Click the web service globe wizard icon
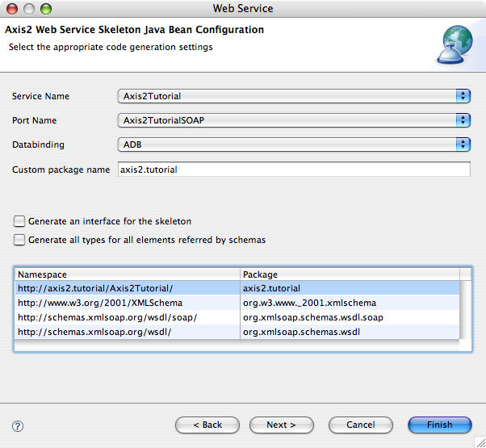The image size is (486, 448). click(x=455, y=45)
